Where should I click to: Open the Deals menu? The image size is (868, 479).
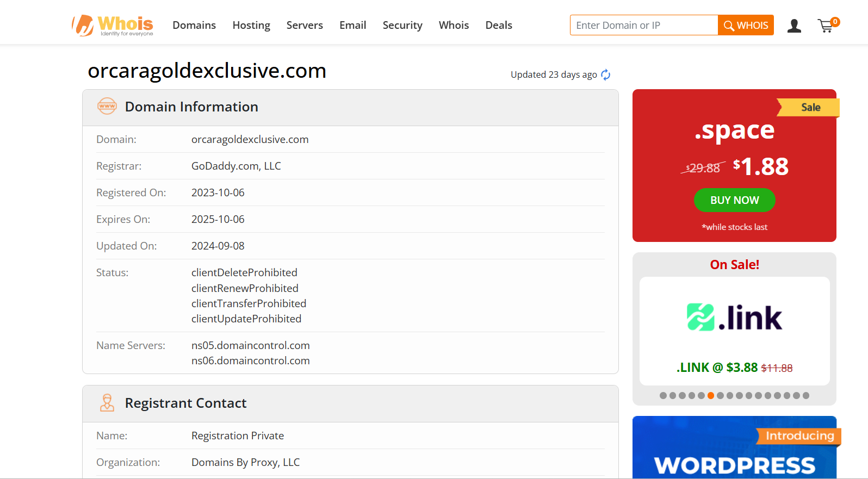coord(499,25)
